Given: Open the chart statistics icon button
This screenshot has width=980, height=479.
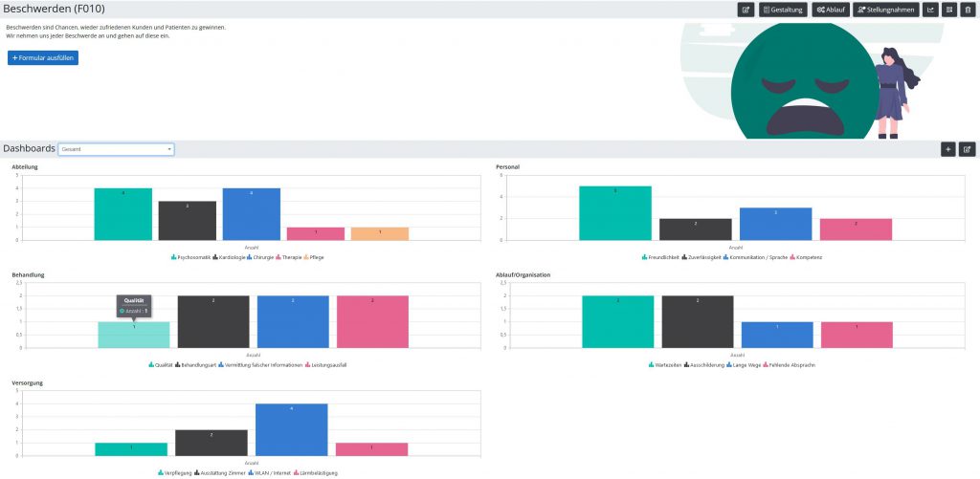Looking at the screenshot, I should coord(930,10).
